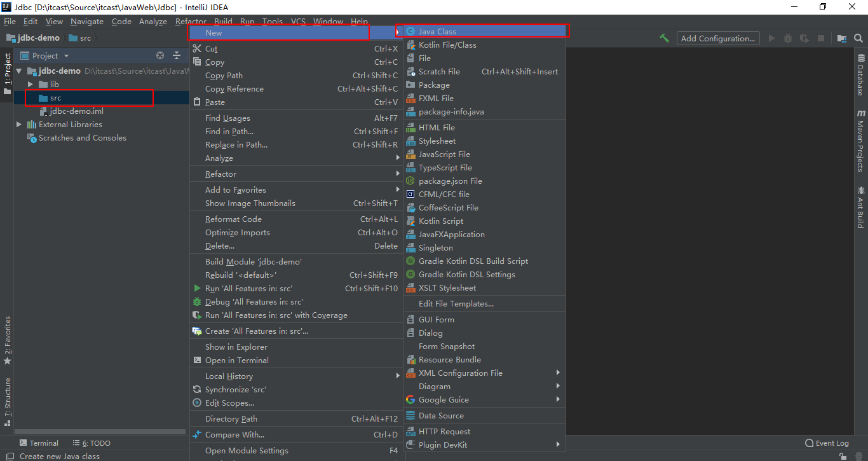Select jdbc-demo.iml file in project tree

click(76, 111)
